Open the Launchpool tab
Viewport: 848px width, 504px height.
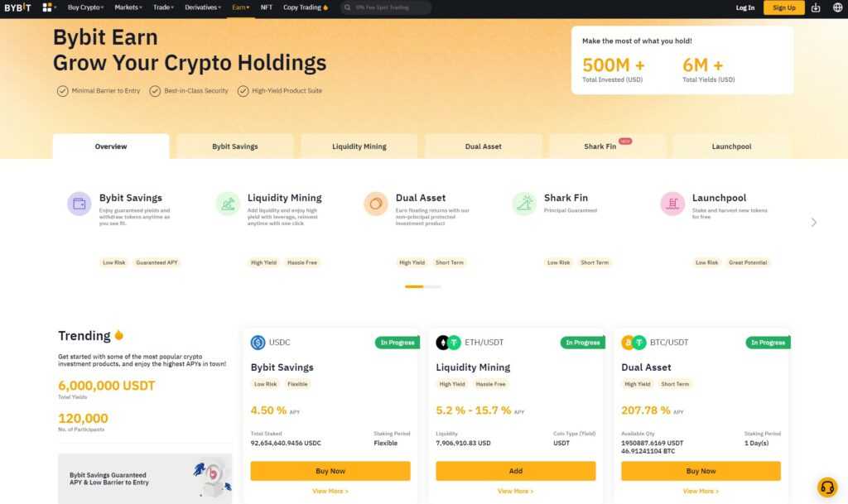(x=730, y=146)
